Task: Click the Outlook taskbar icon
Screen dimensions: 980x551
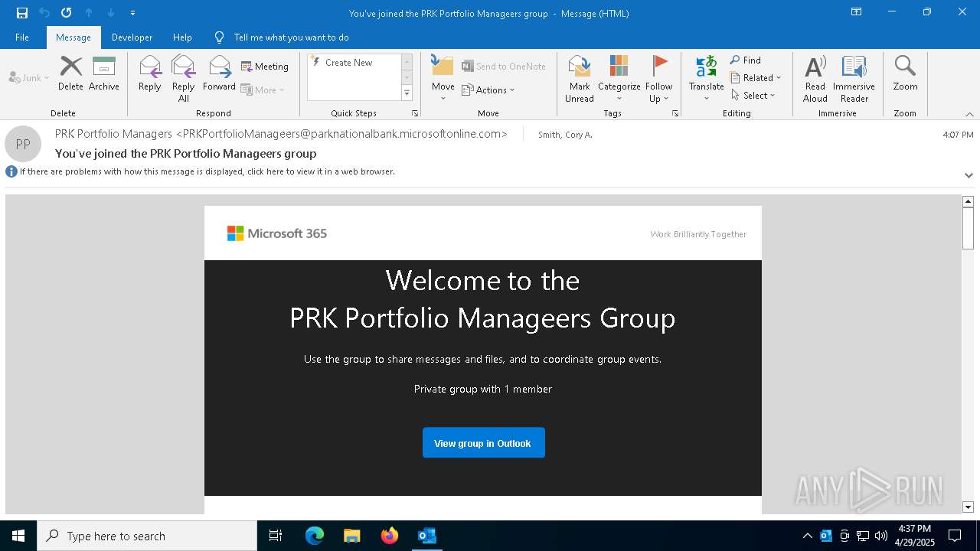Action: point(427,536)
